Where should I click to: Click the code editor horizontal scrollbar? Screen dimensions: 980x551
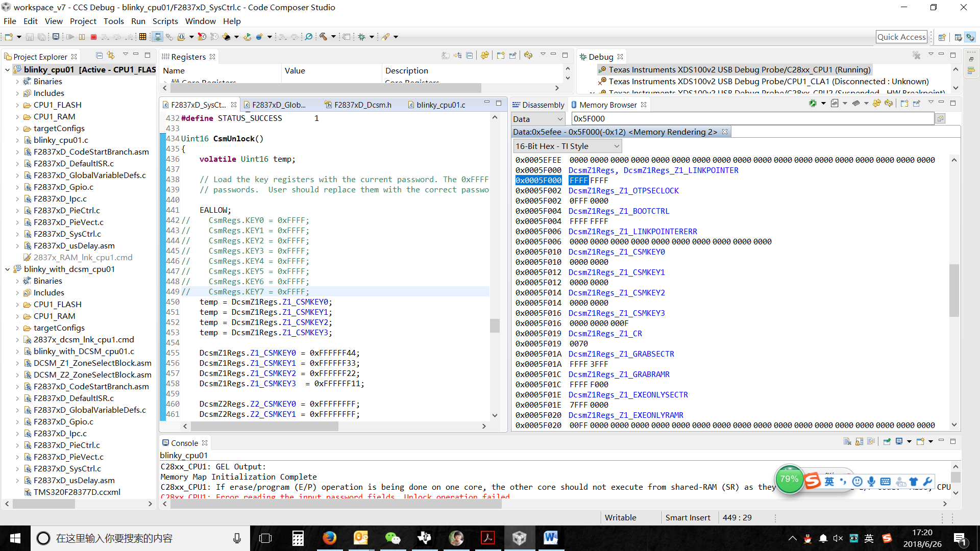pyautogui.click(x=264, y=426)
